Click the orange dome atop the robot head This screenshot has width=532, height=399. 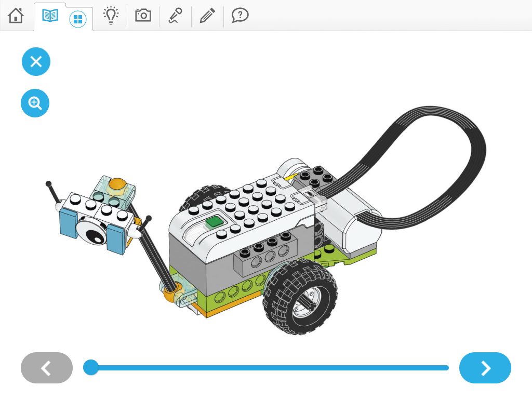point(118,184)
